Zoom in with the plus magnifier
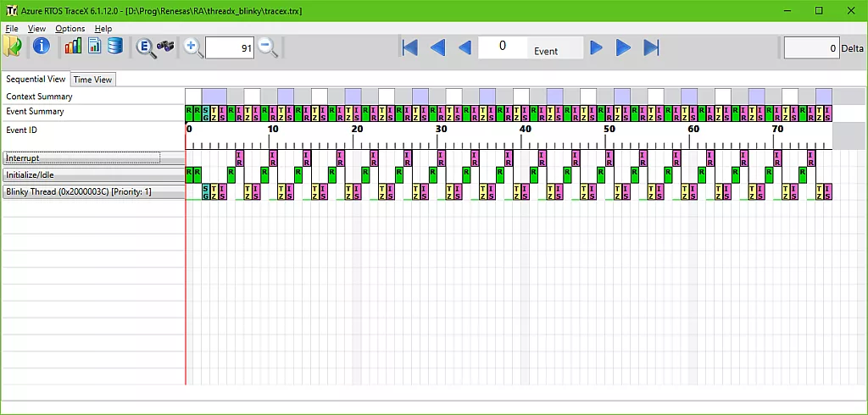 click(193, 47)
